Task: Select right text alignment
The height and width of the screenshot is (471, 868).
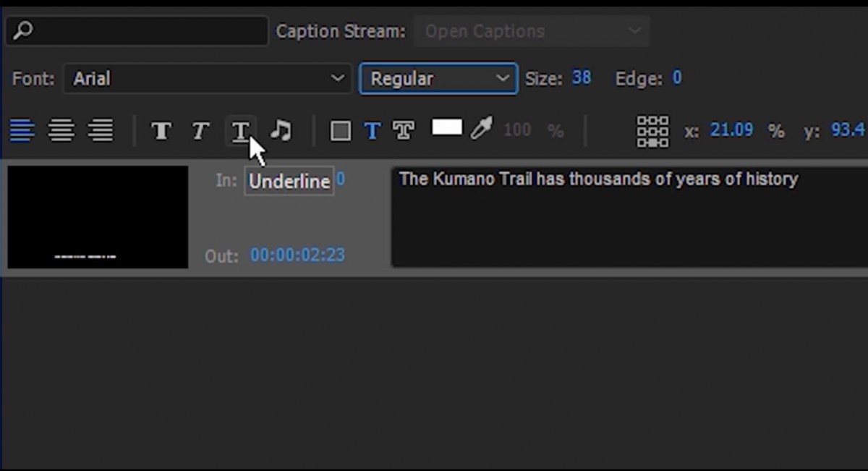Action: tap(101, 131)
